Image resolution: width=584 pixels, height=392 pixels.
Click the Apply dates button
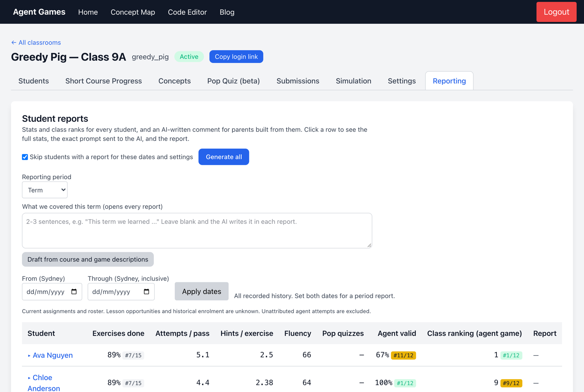pyautogui.click(x=201, y=291)
